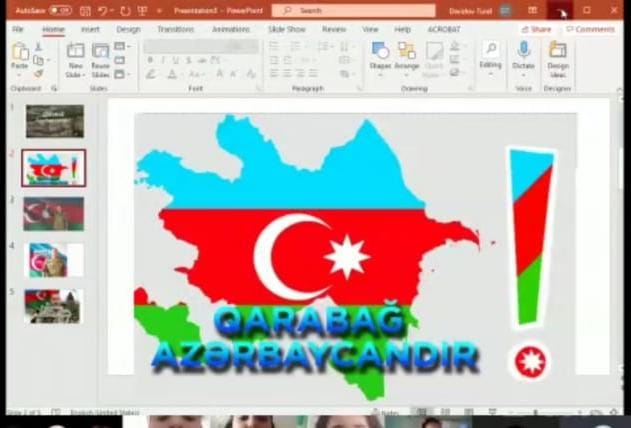Open Customize Quick Access Toolbar arrow
This screenshot has height=428, width=631.
click(x=159, y=11)
